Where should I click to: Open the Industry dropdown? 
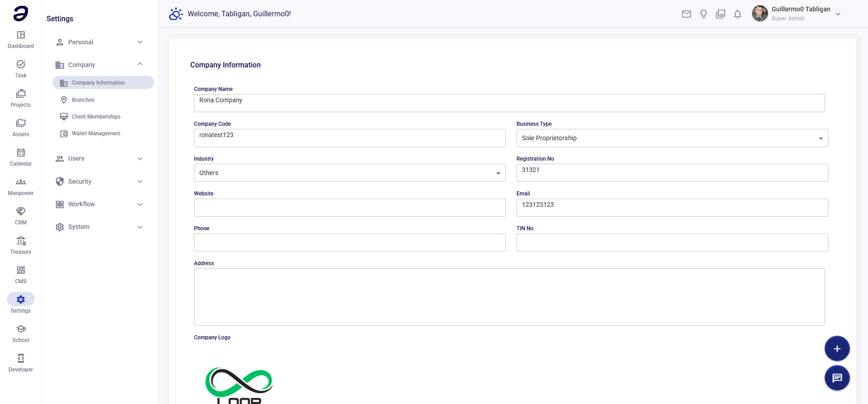click(x=349, y=173)
